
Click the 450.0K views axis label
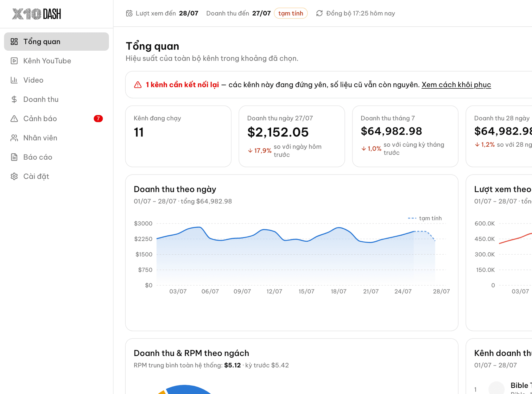tap(484, 239)
